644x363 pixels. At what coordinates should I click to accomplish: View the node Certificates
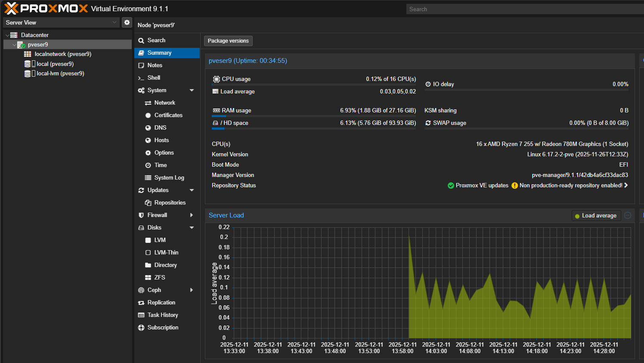pos(168,115)
